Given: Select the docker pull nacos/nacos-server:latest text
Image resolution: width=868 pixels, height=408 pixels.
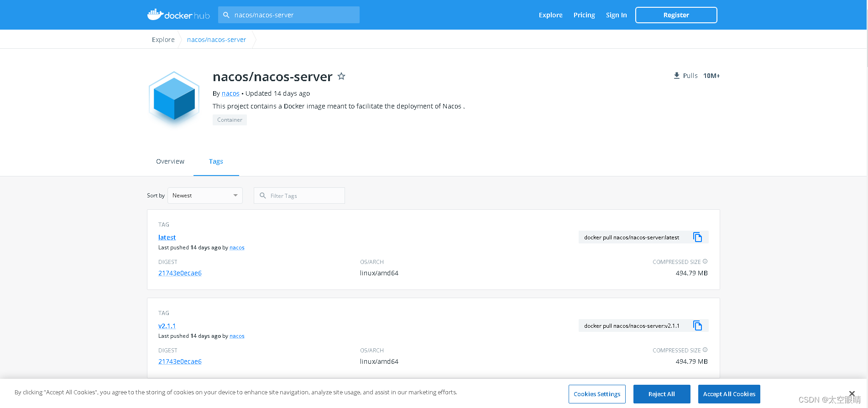Looking at the screenshot, I should tap(632, 238).
